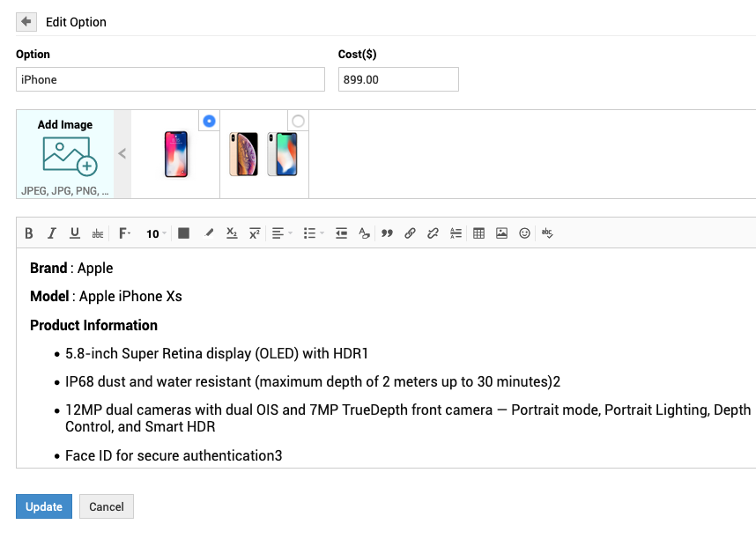756x539 pixels.
Task: Underline the selected text
Action: (75, 233)
